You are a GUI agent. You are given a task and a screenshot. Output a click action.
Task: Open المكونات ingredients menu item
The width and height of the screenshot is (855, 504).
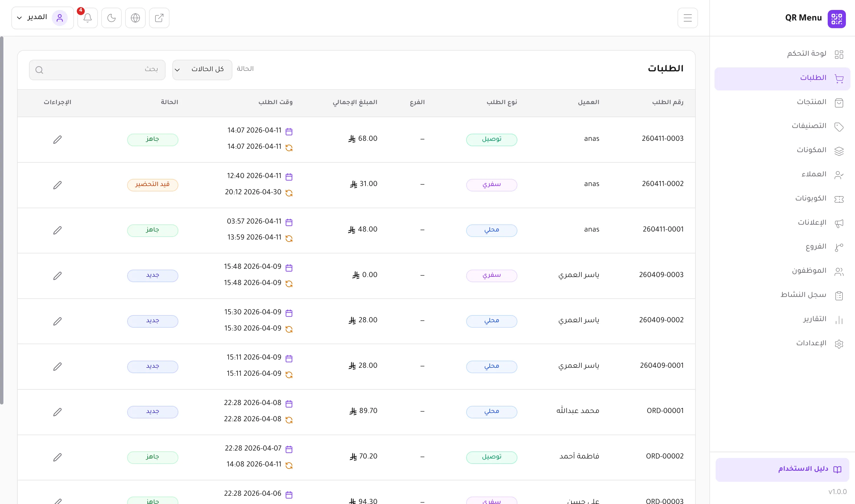pyautogui.click(x=782, y=151)
